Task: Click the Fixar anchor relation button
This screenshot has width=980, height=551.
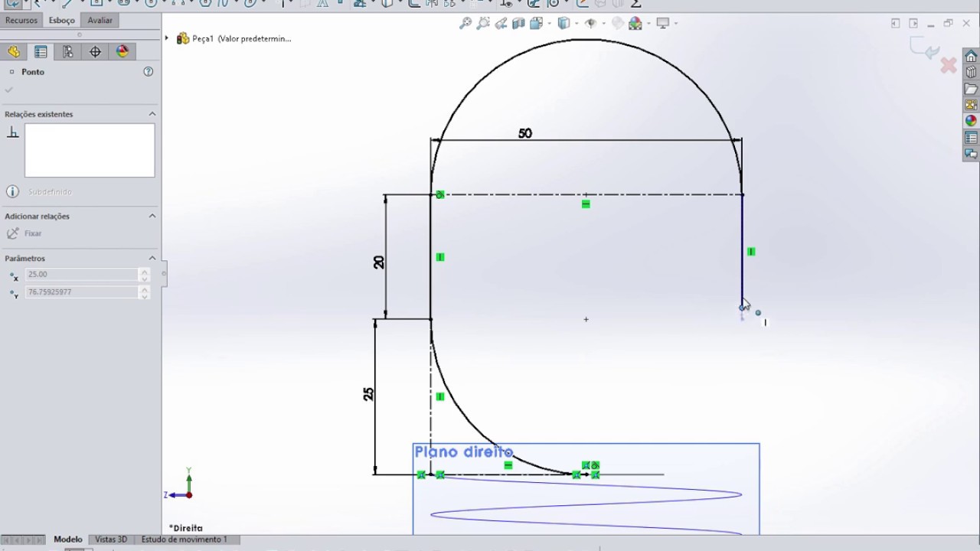Action: point(24,233)
